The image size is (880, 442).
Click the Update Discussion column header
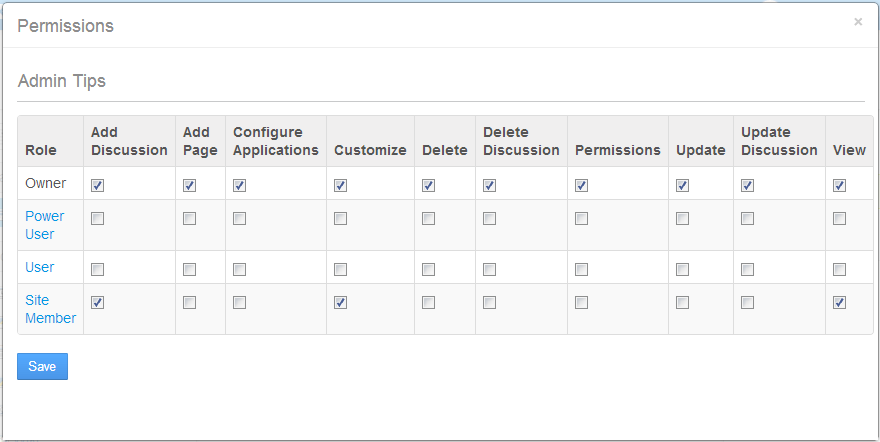click(x=780, y=141)
